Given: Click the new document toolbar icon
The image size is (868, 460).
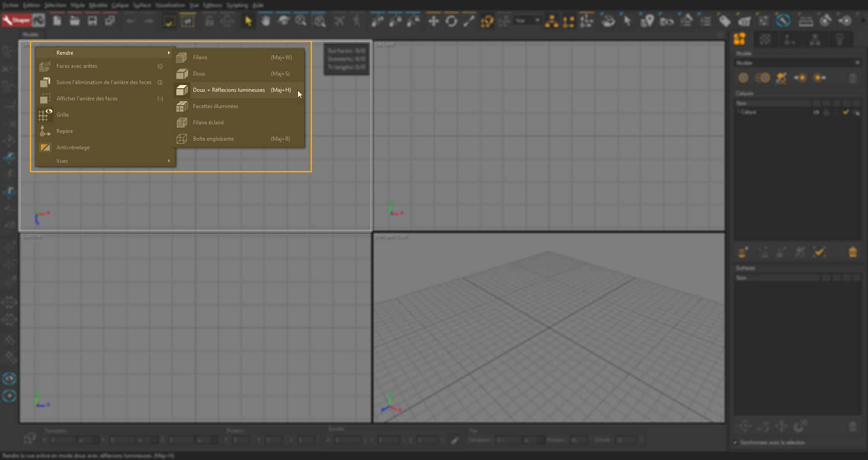Looking at the screenshot, I should 57,21.
